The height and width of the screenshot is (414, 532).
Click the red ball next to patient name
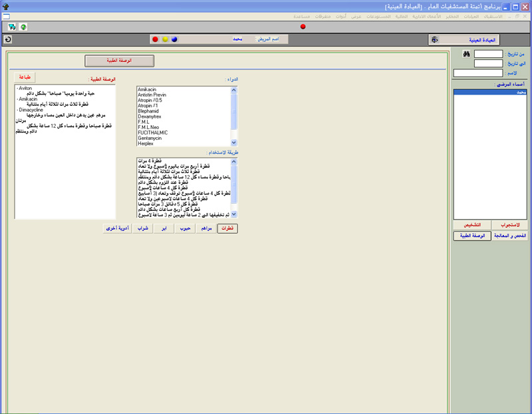pos(156,39)
